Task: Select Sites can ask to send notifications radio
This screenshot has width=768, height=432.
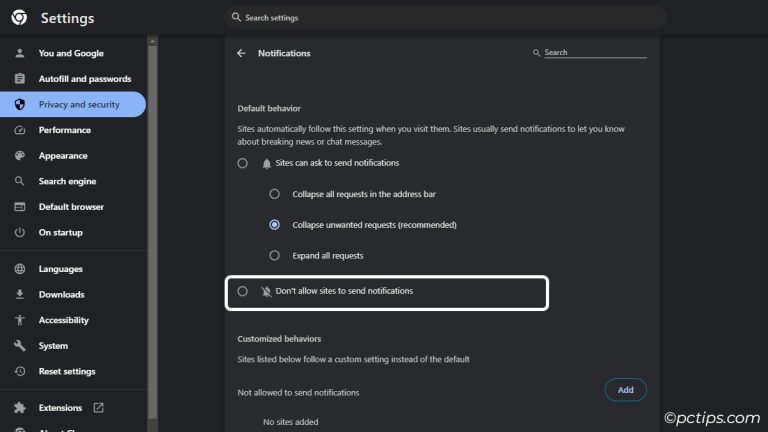Action: click(x=242, y=163)
